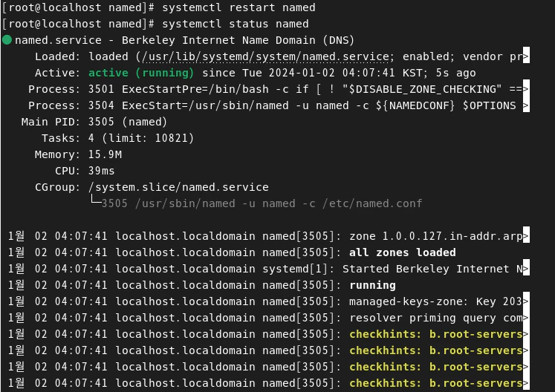Screen dimensions: 555x392
Task: Select the 'systemctl restart named' command text
Action: point(238,7)
